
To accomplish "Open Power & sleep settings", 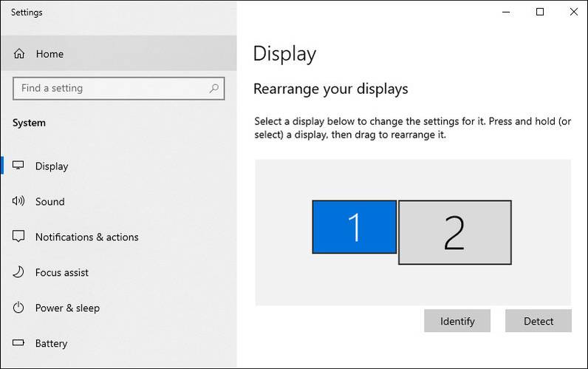I will tap(67, 308).
